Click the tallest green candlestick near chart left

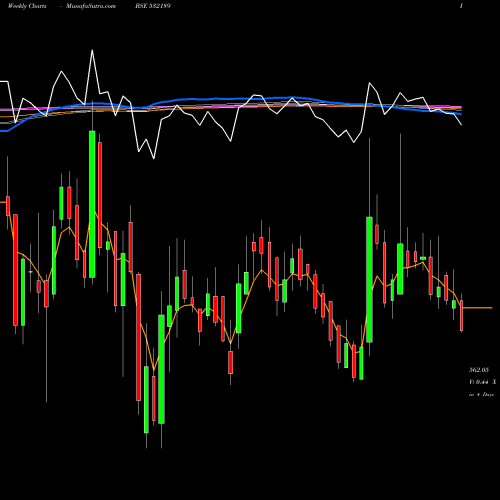92,204
